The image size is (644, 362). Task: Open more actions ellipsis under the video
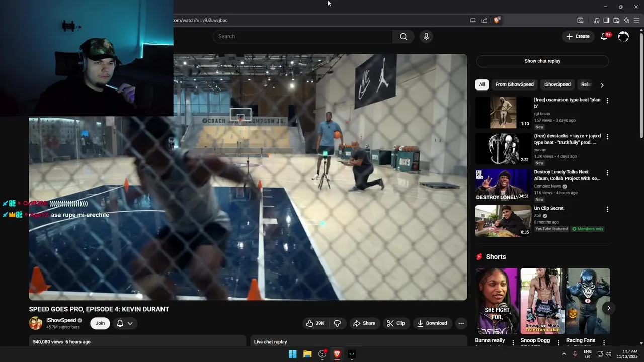click(461, 323)
